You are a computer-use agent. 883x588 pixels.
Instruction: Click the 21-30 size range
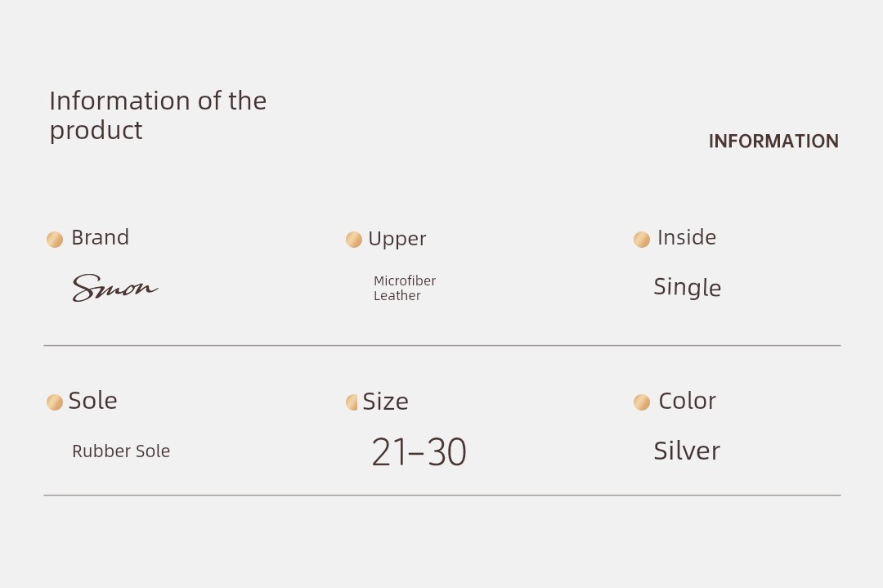[x=419, y=451]
